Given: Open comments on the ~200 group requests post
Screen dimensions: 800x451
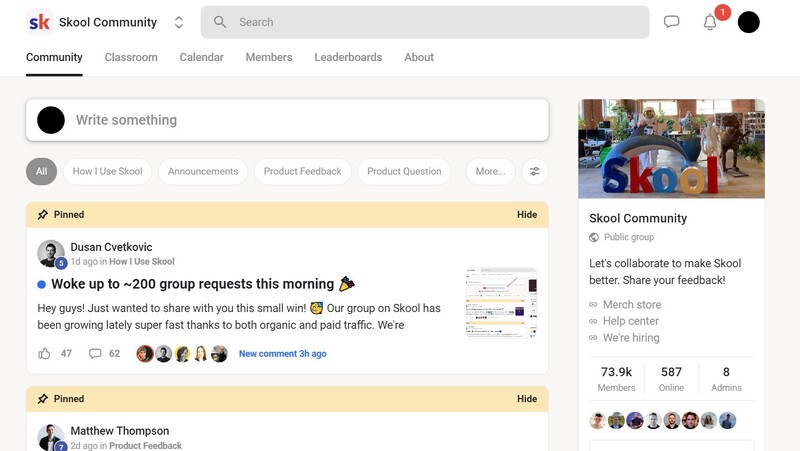Looking at the screenshot, I should [x=96, y=353].
